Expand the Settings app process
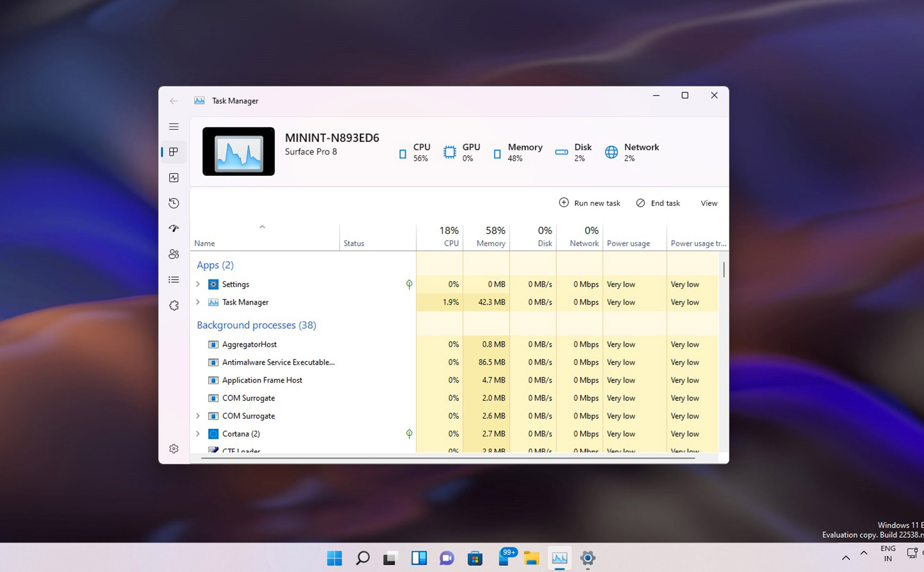Image resolution: width=924 pixels, height=572 pixels. click(198, 284)
